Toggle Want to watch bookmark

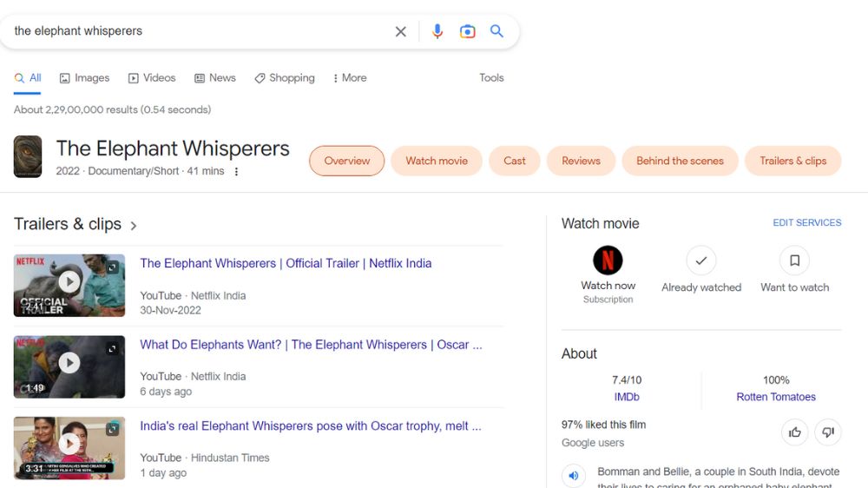click(x=794, y=260)
